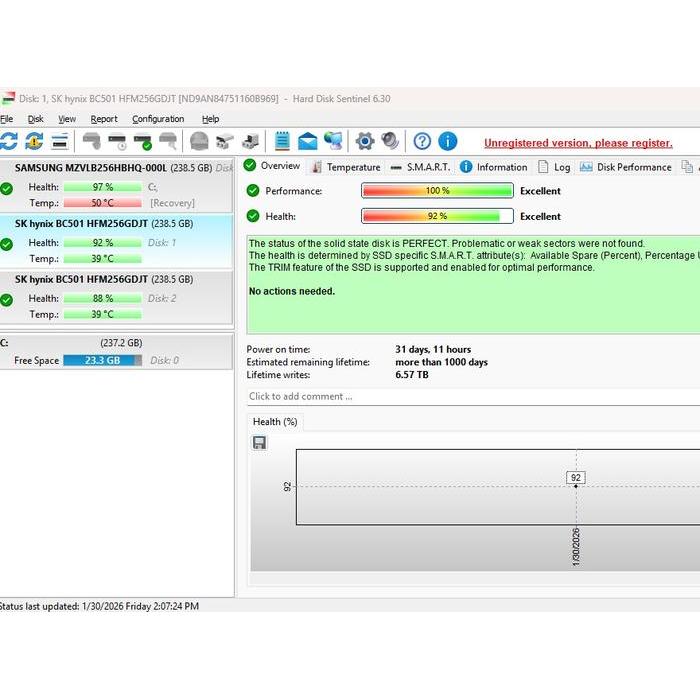This screenshot has height=700, width=700.
Task: Click the refresh icon in the toolbar
Action: point(9,141)
